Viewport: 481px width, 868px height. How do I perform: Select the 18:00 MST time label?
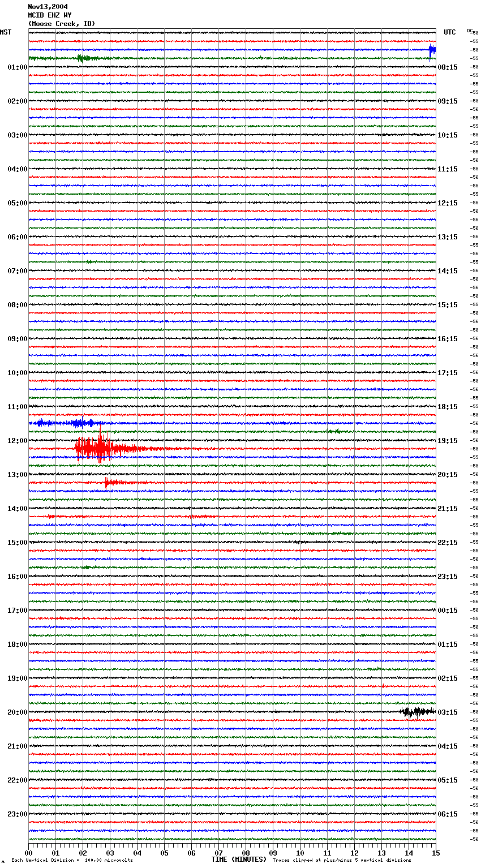tap(18, 644)
